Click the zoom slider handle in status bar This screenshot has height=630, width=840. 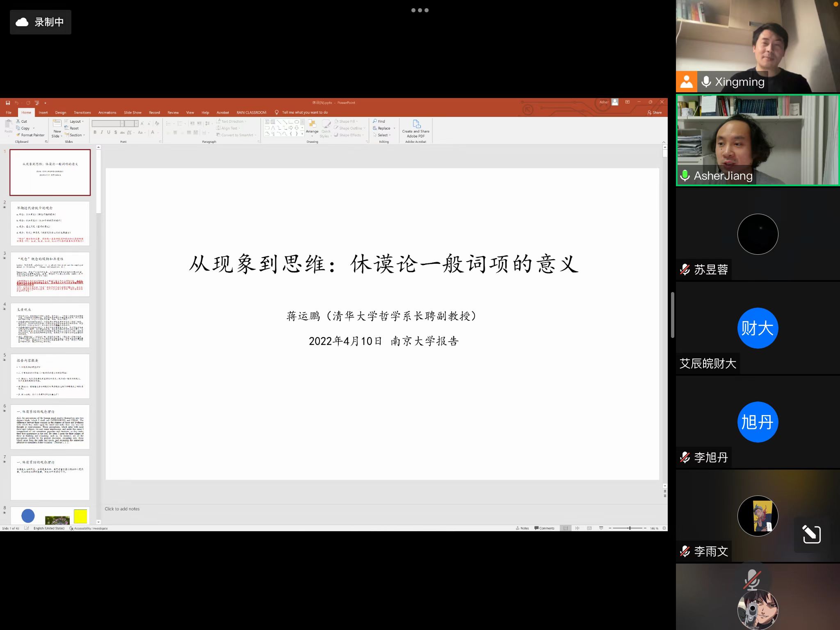629,528
